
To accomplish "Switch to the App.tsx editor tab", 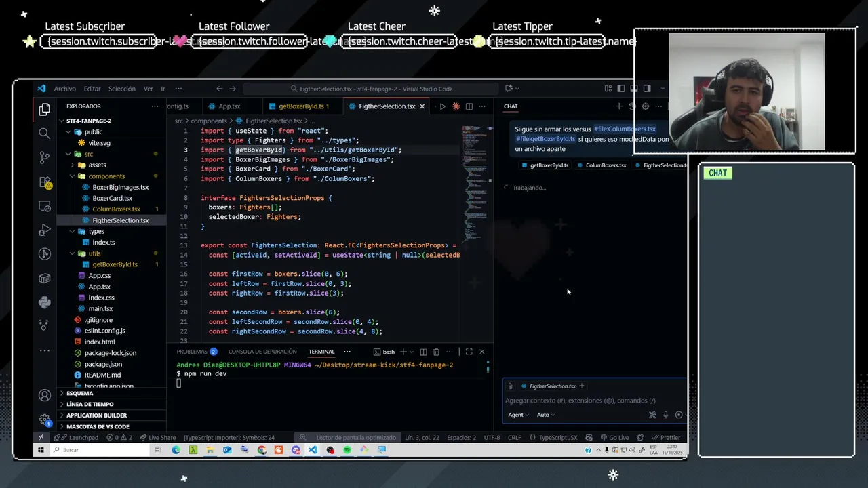I will [x=229, y=106].
